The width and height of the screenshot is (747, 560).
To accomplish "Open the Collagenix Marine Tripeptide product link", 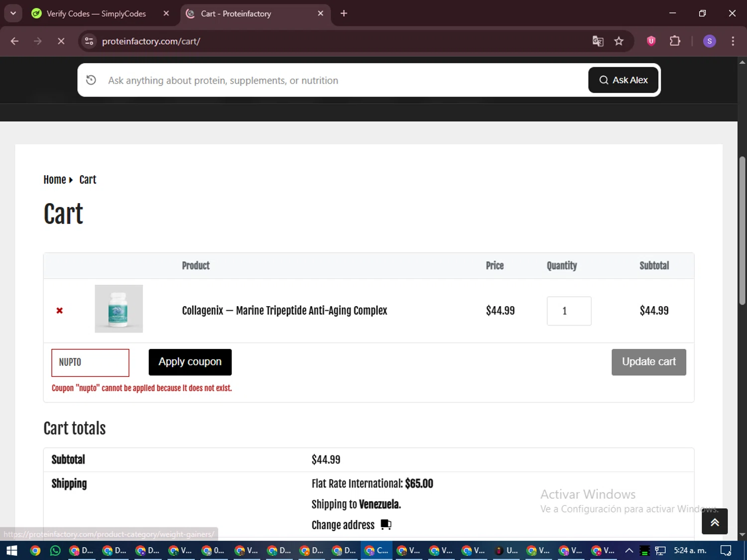I will [284, 311].
